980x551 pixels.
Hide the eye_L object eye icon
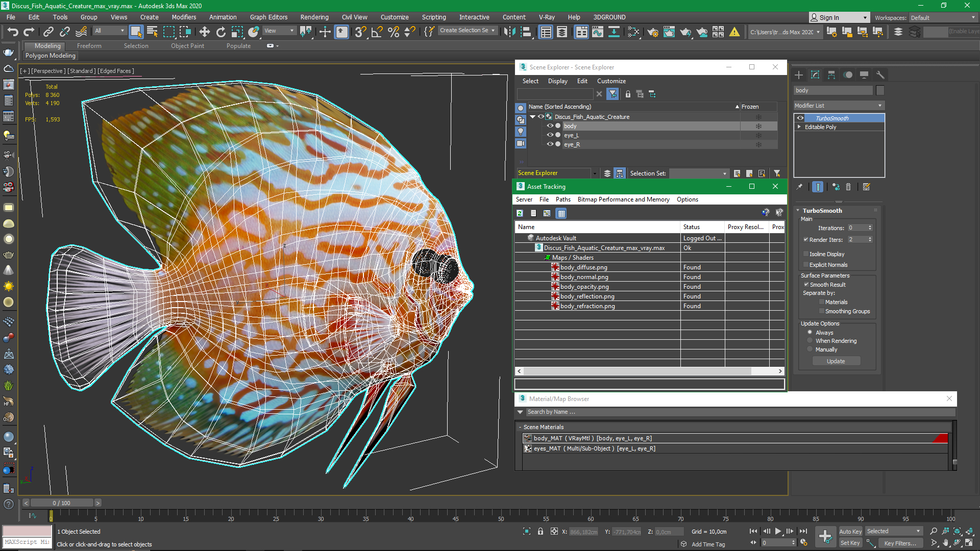(x=550, y=135)
